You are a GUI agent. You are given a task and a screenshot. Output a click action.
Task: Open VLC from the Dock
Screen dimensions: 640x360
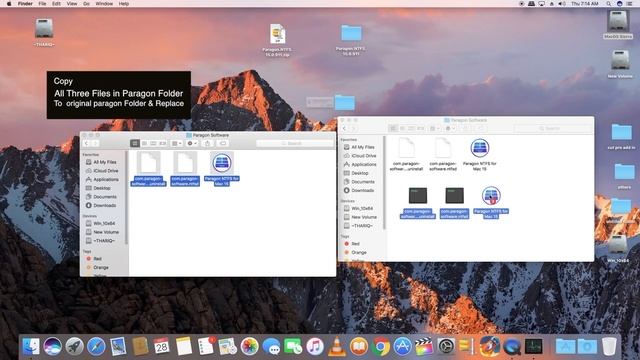point(337,347)
